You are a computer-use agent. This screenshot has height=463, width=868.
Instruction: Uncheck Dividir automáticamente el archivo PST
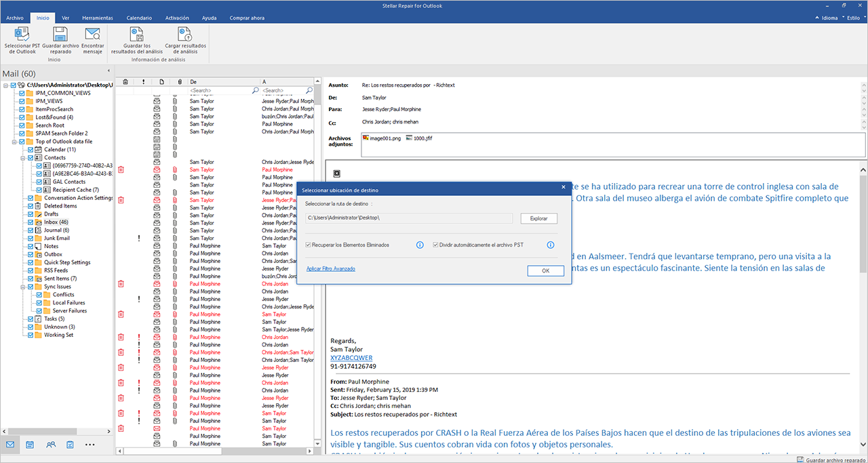click(436, 245)
